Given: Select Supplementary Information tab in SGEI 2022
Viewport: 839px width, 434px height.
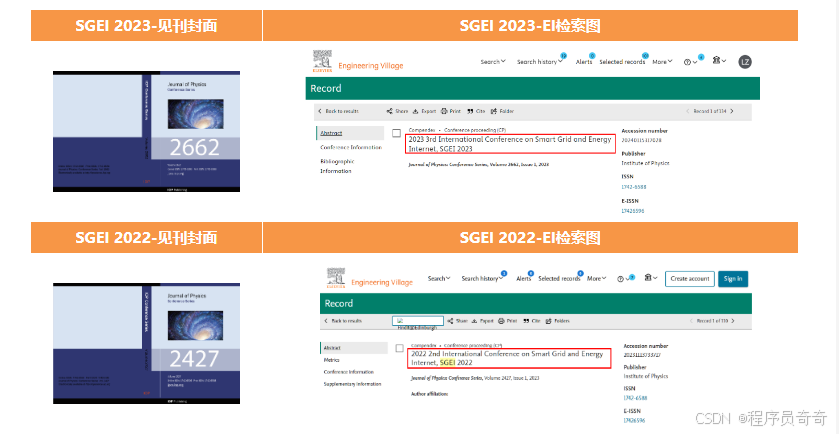Looking at the screenshot, I should (x=353, y=384).
